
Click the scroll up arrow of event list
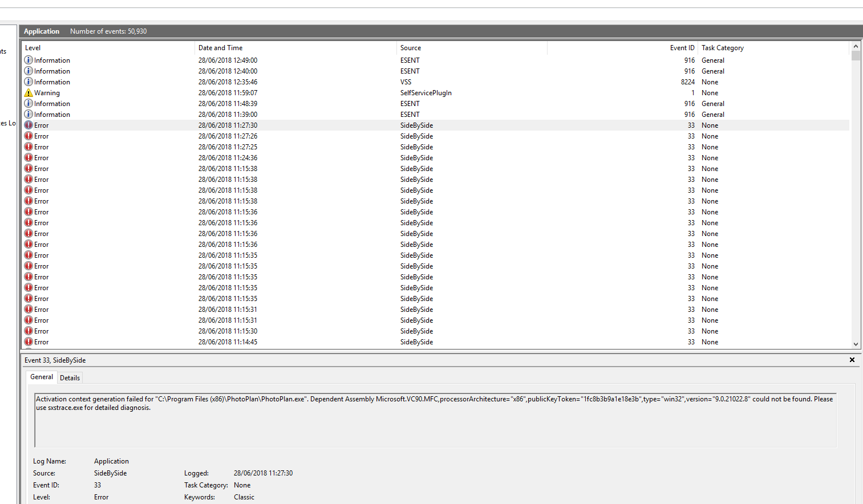[x=856, y=46]
